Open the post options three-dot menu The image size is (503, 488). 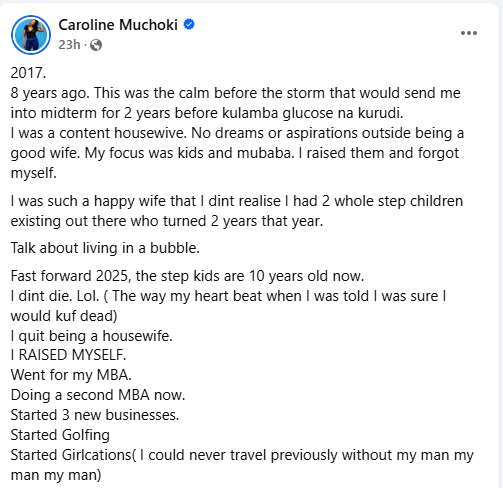[469, 33]
